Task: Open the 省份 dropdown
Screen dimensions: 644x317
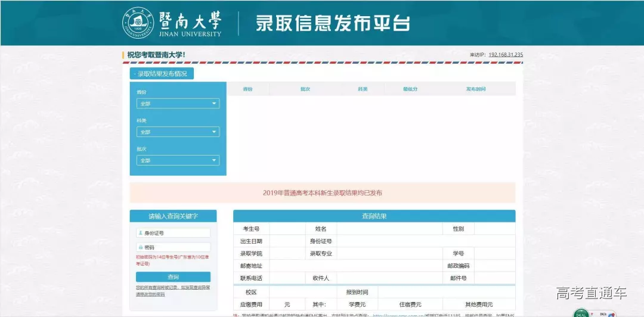Action: click(178, 104)
